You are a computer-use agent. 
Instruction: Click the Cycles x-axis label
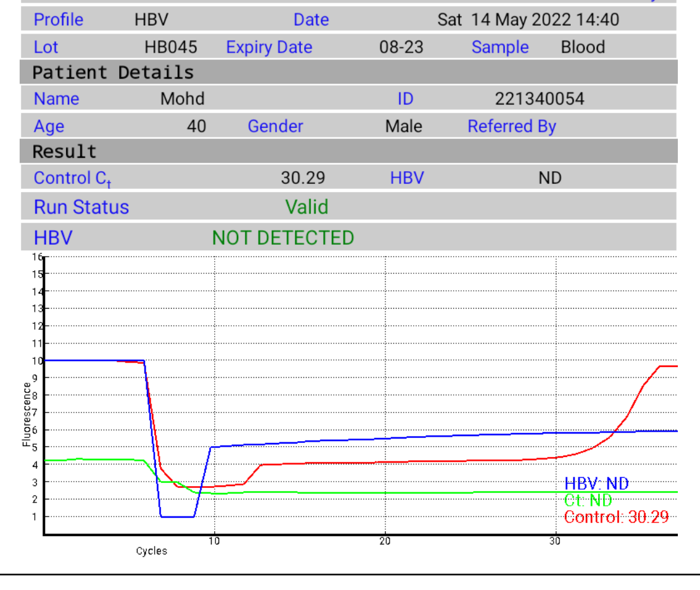151,551
